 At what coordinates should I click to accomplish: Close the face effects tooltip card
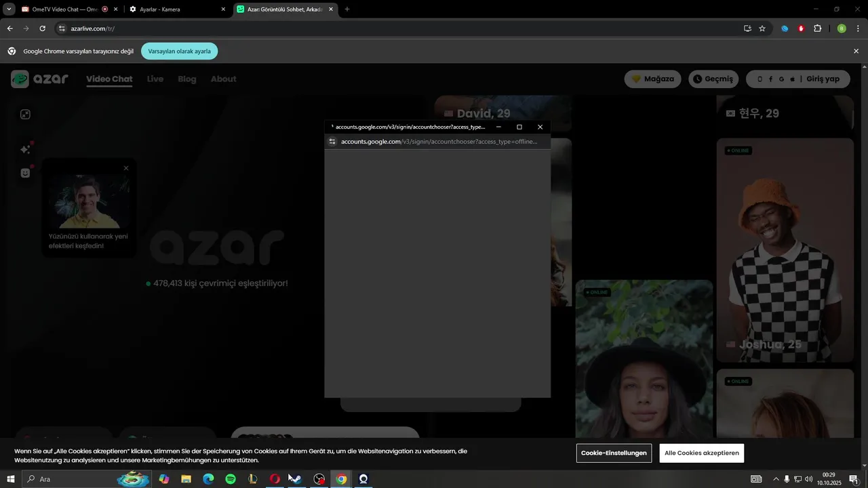(x=126, y=168)
